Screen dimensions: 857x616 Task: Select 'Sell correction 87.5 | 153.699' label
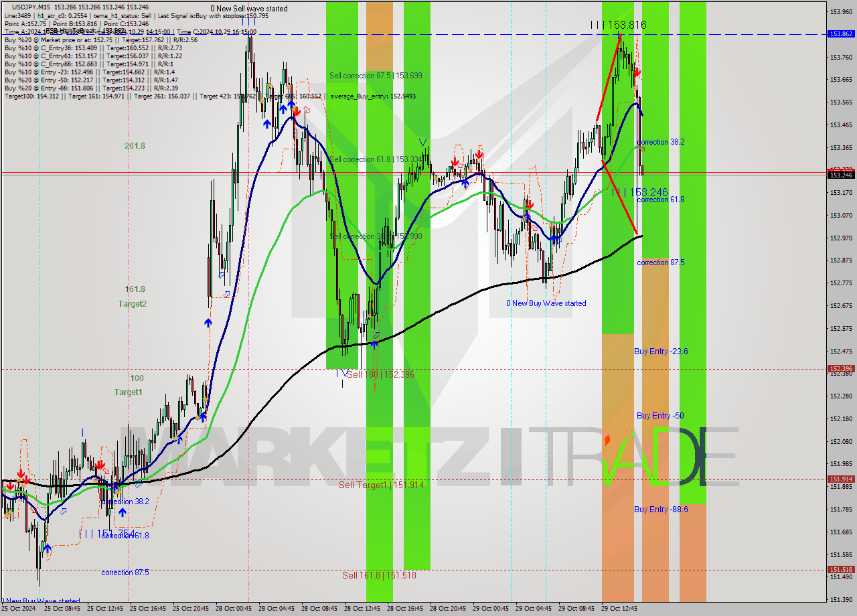click(x=376, y=76)
